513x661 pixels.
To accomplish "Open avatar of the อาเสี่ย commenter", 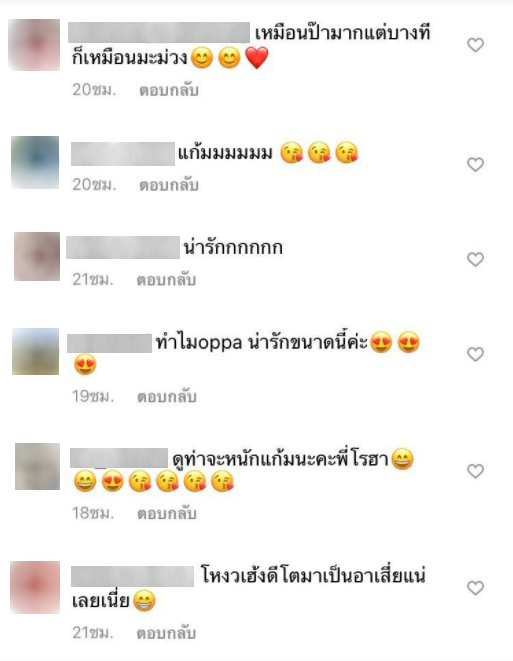I will coord(35,587).
